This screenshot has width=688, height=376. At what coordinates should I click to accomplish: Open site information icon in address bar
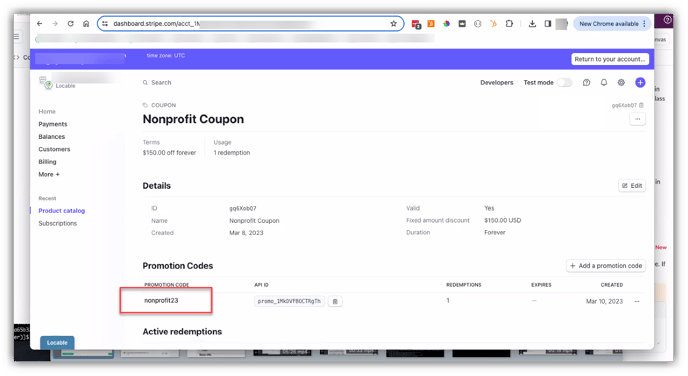[105, 24]
